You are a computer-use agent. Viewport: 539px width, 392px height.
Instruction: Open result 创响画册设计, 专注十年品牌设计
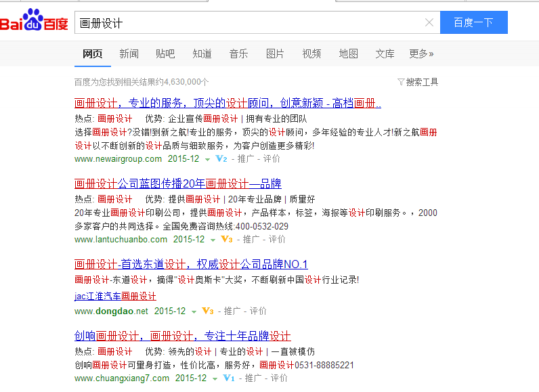pos(183,336)
